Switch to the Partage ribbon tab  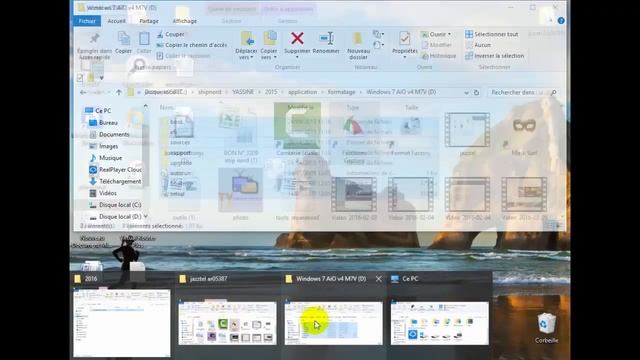coord(149,21)
